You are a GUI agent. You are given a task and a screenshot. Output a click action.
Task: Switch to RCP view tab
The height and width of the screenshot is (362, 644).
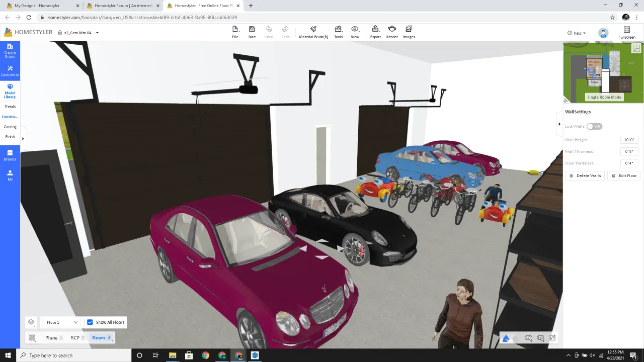pos(75,338)
